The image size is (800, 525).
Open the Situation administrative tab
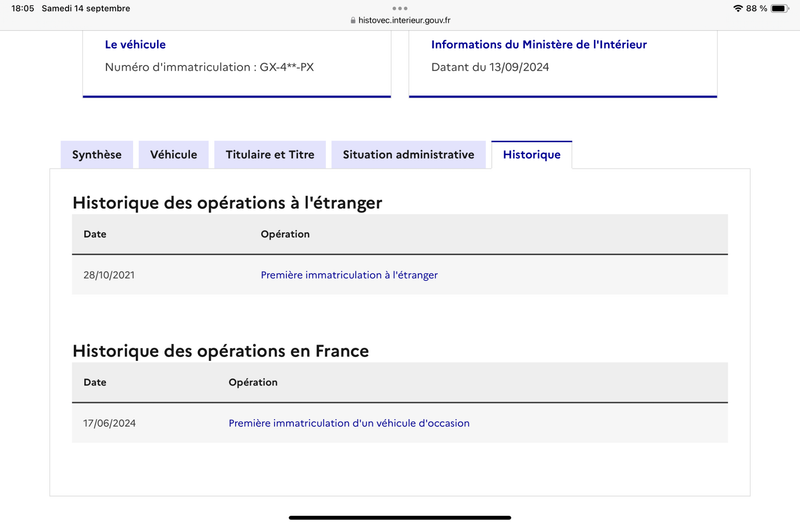click(x=408, y=155)
